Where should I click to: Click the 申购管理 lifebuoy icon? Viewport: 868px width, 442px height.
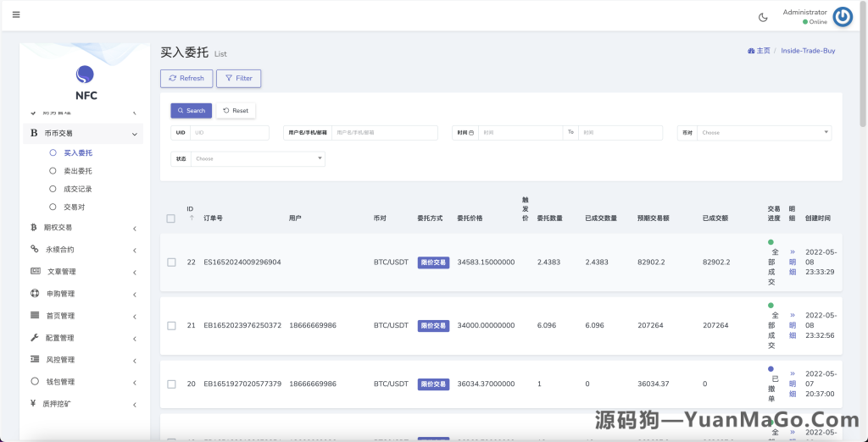[x=34, y=293]
